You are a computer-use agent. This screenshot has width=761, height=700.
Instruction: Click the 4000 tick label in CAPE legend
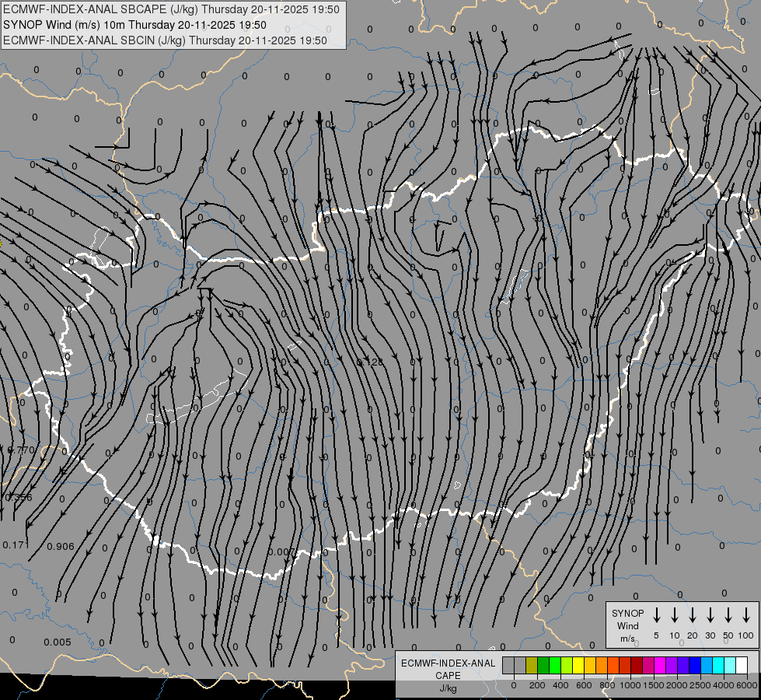724,685
